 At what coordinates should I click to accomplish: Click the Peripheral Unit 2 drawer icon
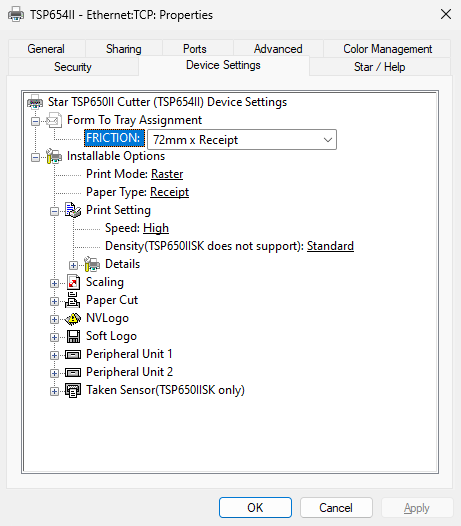pyautogui.click(x=73, y=372)
